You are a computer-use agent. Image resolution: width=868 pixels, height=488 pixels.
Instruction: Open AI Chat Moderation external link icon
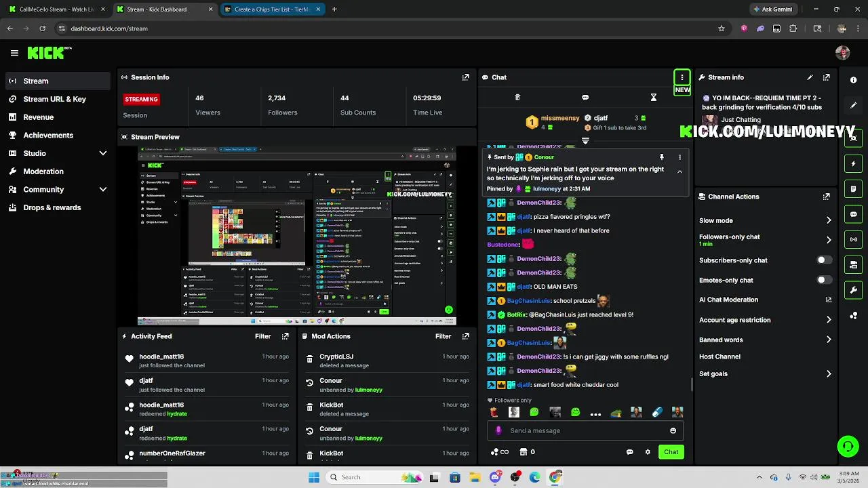[x=829, y=300]
